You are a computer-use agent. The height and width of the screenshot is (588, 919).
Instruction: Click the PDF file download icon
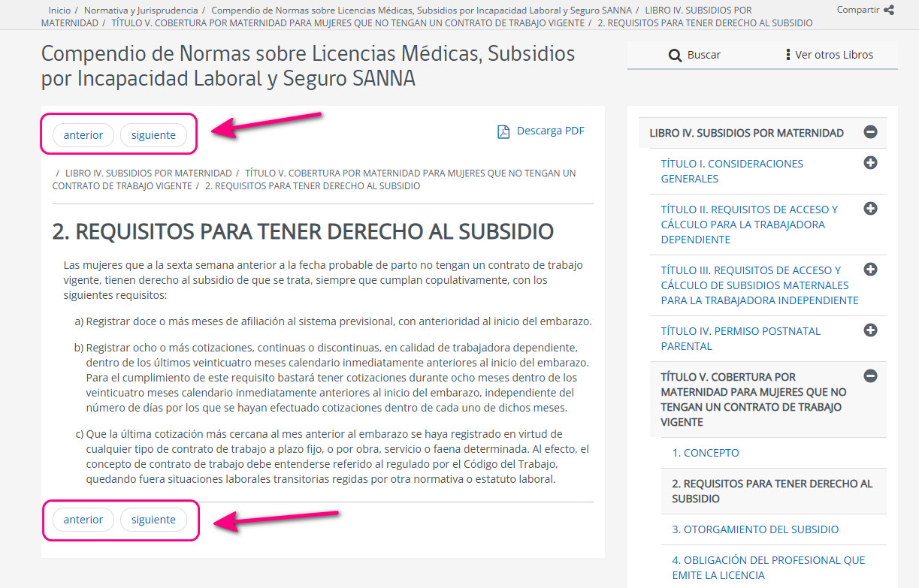pyautogui.click(x=503, y=131)
